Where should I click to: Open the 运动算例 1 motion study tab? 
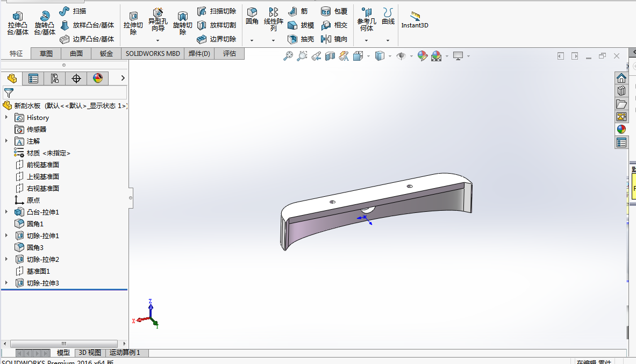tap(126, 353)
